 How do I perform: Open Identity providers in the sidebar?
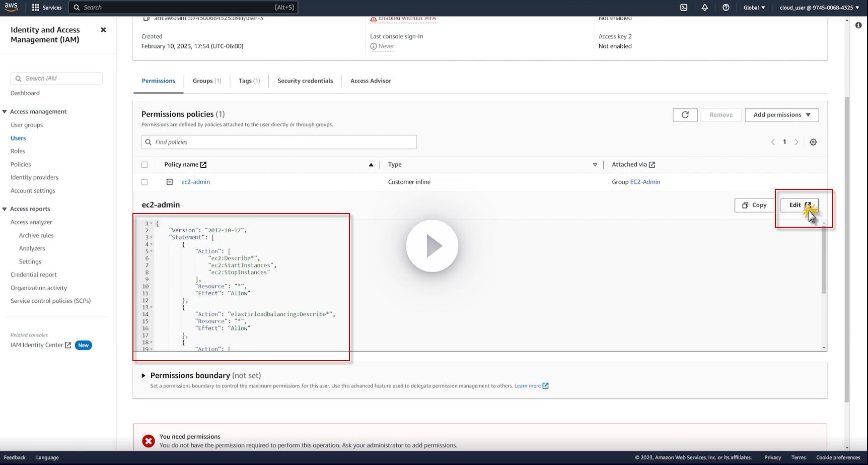[34, 177]
